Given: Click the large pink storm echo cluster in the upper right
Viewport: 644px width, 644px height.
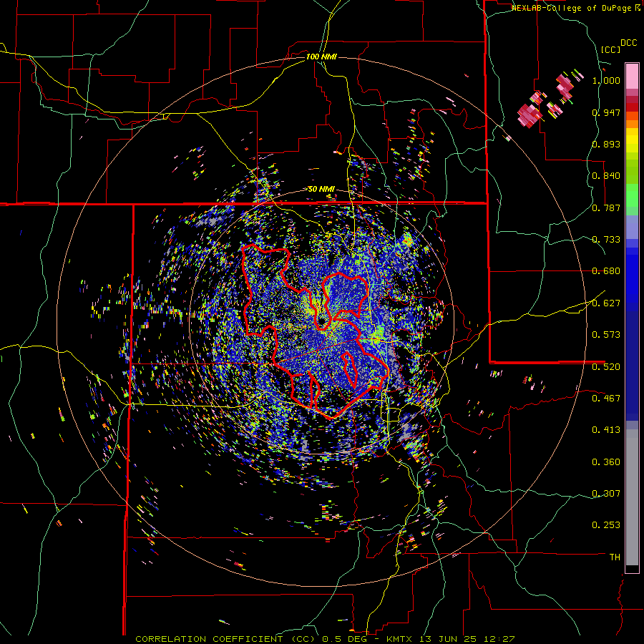Looking at the screenshot, I should 530,115.
